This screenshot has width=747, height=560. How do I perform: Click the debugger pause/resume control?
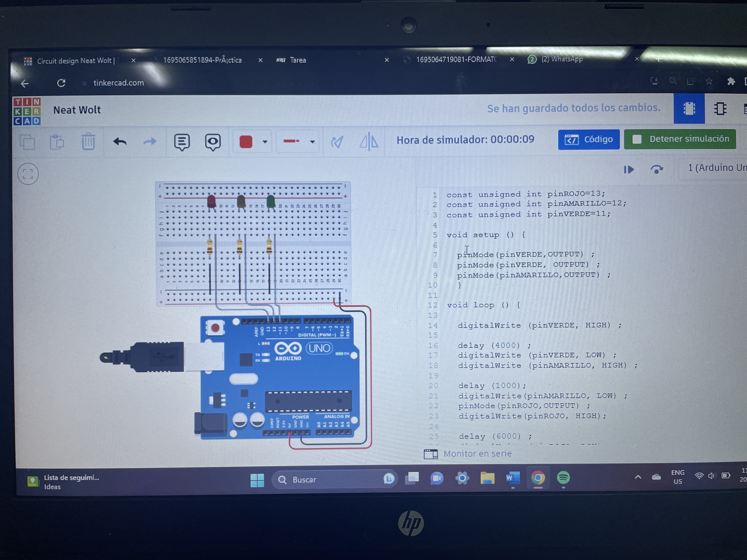pos(628,169)
